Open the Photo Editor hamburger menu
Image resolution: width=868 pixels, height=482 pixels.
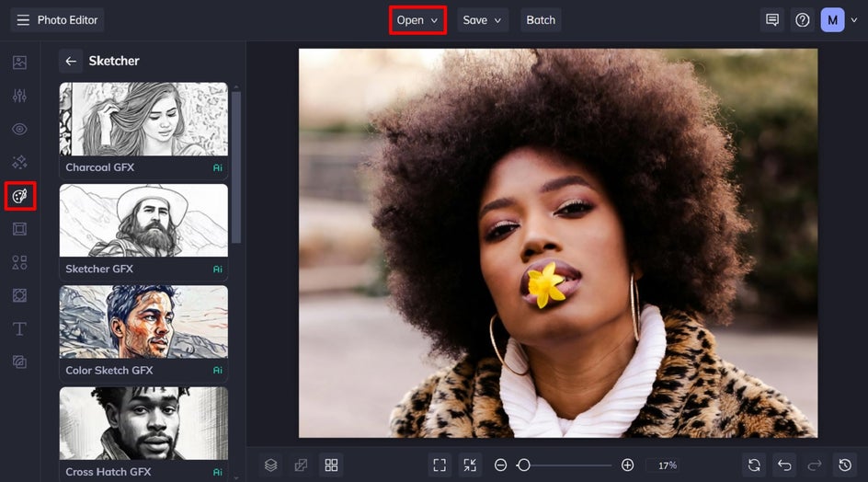pyautogui.click(x=23, y=20)
